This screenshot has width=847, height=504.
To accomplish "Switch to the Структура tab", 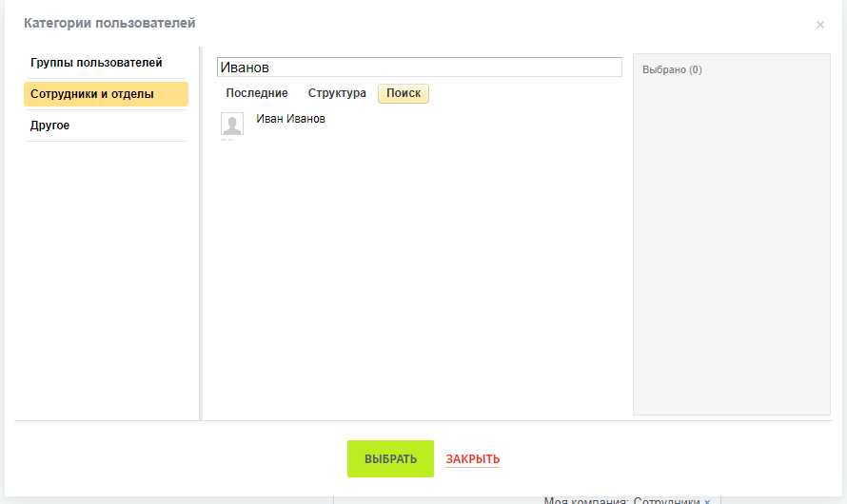I will 337,93.
